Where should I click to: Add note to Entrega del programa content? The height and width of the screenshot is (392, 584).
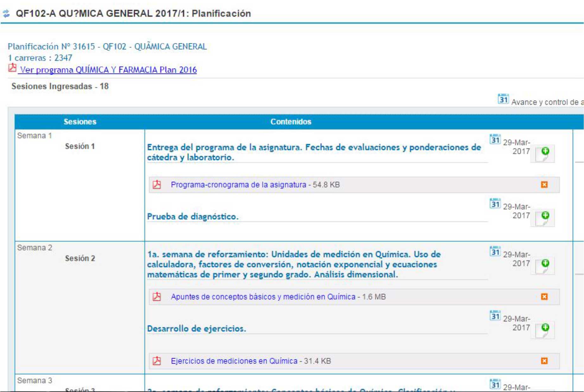(543, 153)
